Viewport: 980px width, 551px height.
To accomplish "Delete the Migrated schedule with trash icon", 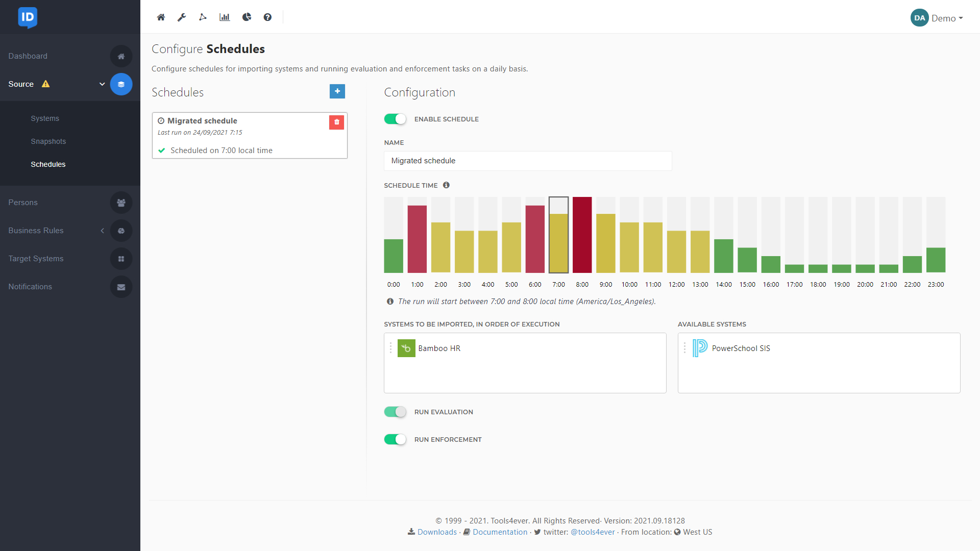I will (336, 122).
